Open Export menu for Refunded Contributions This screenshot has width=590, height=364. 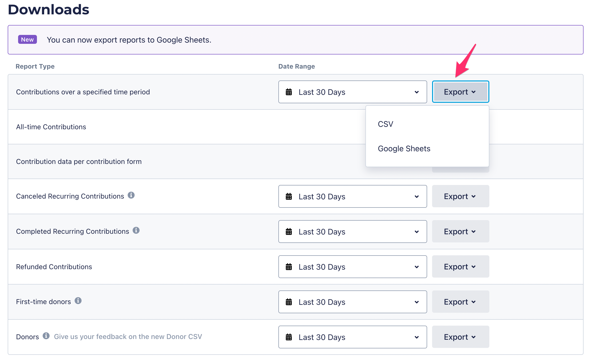click(461, 267)
